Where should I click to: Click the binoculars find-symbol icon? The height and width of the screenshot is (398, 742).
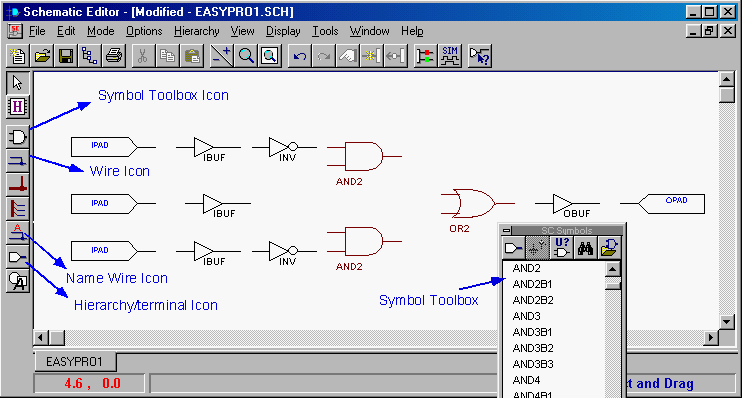pos(585,248)
